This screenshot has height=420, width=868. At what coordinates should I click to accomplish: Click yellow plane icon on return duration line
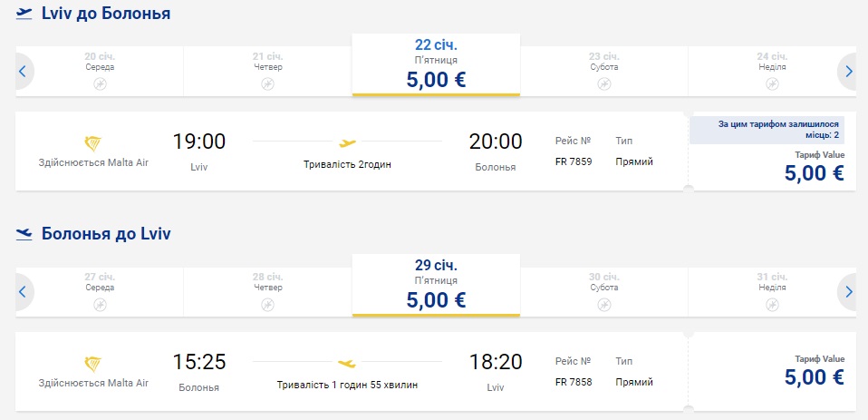(346, 363)
